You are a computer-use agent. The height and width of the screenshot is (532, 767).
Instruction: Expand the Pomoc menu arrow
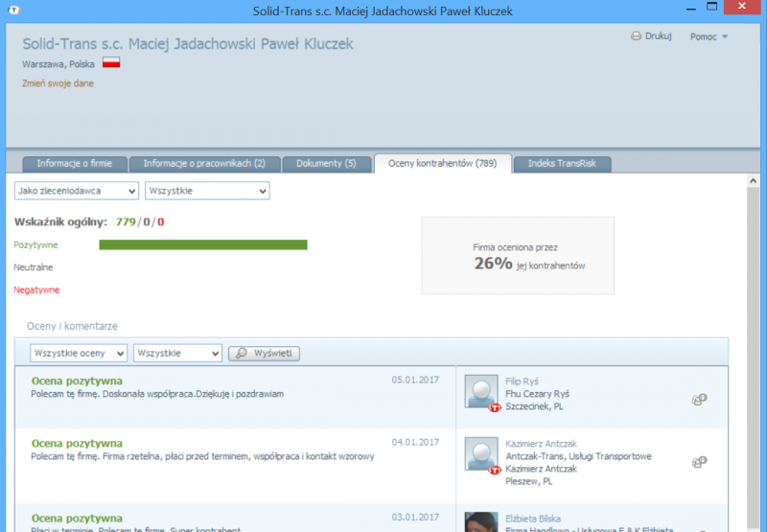725,36
